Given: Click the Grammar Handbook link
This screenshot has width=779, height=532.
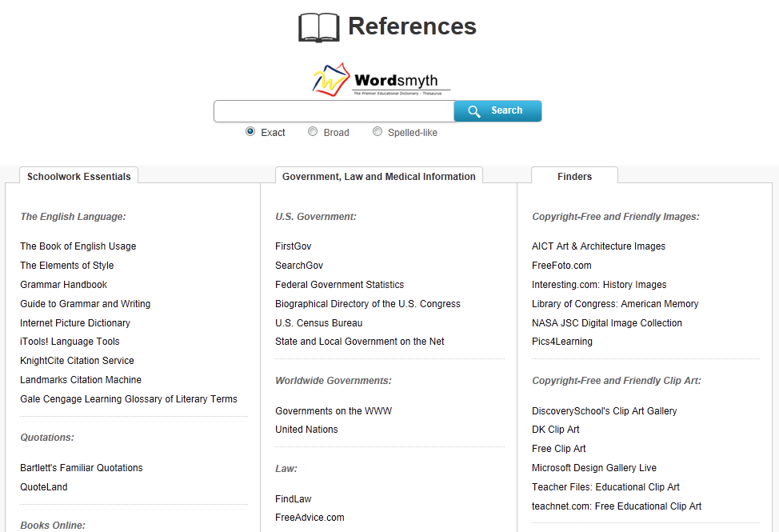Looking at the screenshot, I should (x=64, y=285).
